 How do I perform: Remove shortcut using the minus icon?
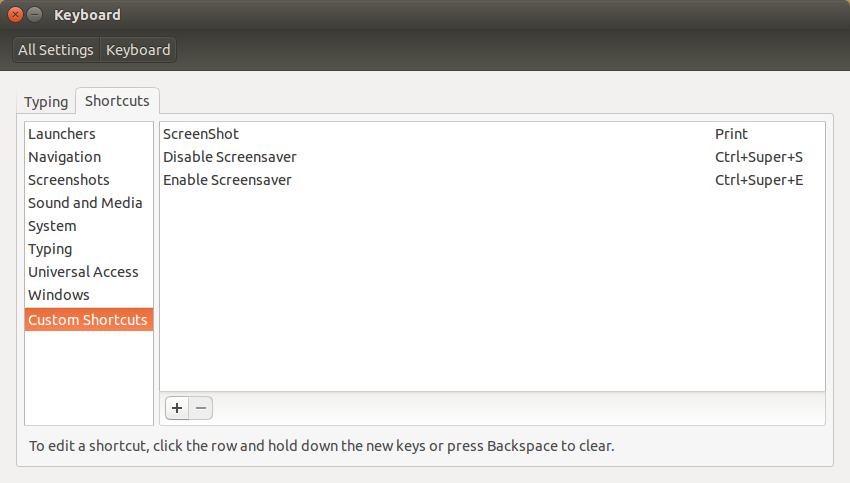[201, 408]
